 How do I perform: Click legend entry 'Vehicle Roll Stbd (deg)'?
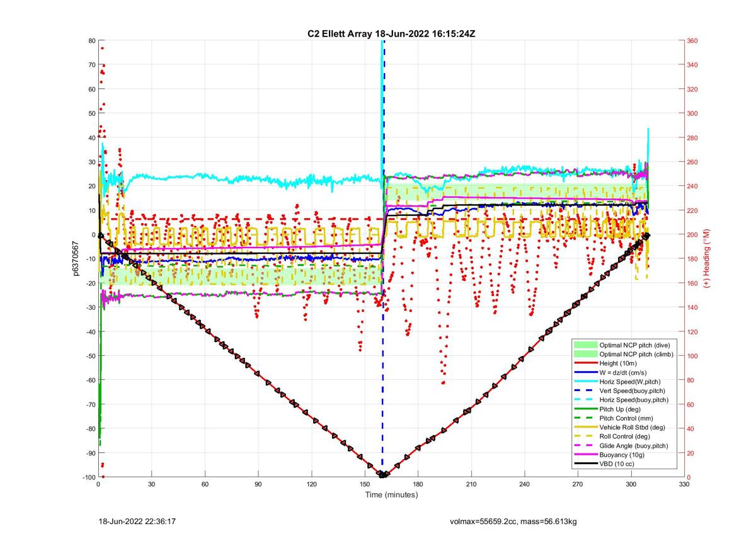[x=633, y=427]
